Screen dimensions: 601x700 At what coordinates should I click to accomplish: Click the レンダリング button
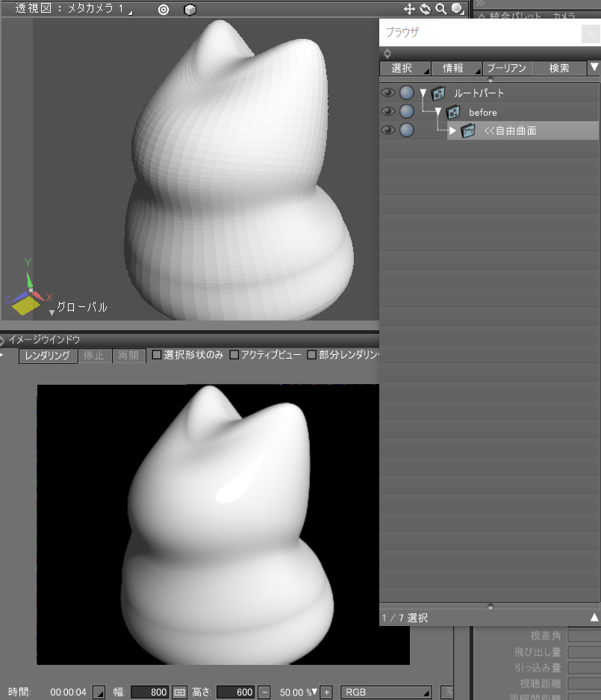[48, 356]
